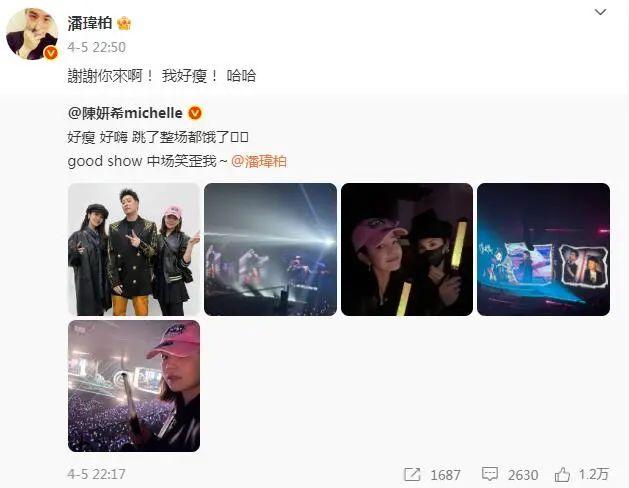Screen dimensions: 629x488
Task: Click the 1687 repost count
Action: tap(445, 475)
